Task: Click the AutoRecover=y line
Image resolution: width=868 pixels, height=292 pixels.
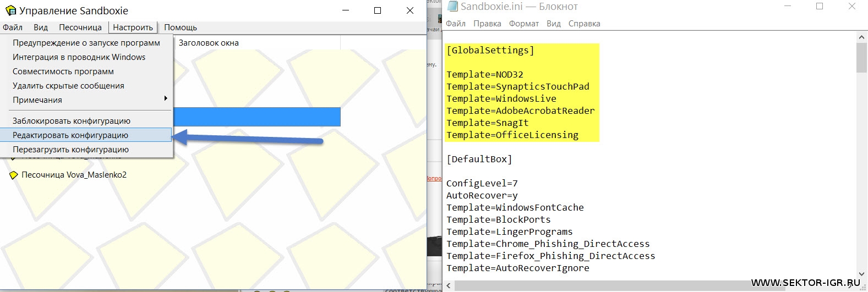Action: (x=482, y=195)
